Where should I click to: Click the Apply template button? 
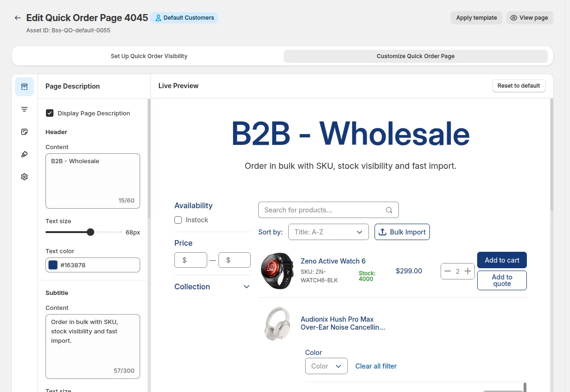pyautogui.click(x=476, y=18)
